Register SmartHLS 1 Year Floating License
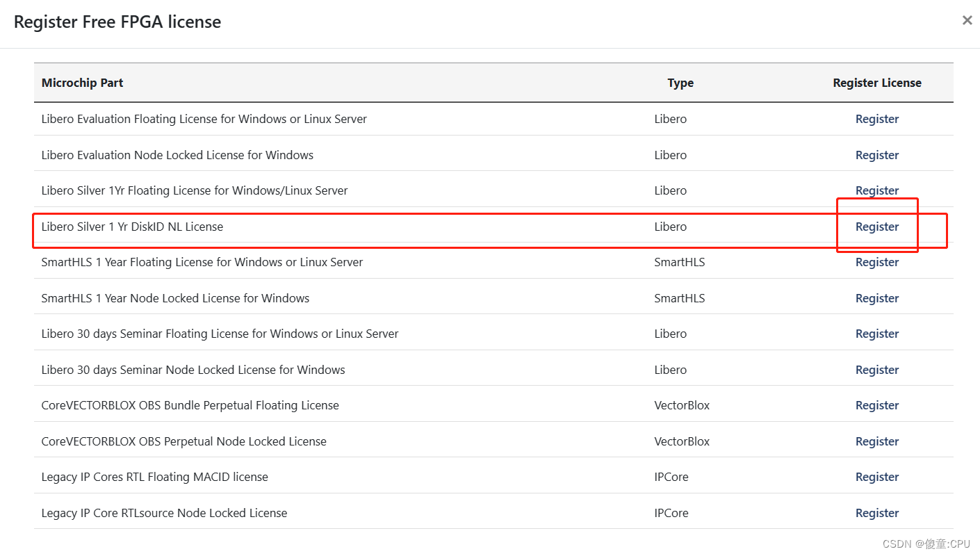Image resolution: width=980 pixels, height=556 pixels. coord(877,262)
